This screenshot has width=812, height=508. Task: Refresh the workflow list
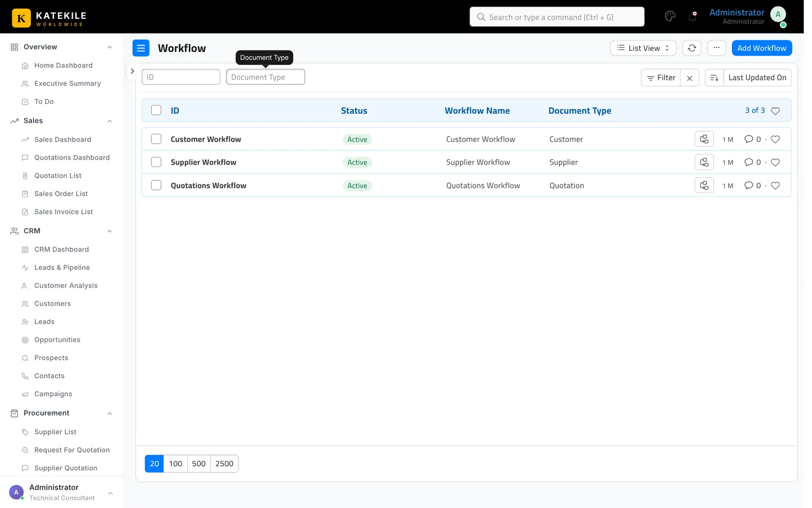[x=692, y=48]
